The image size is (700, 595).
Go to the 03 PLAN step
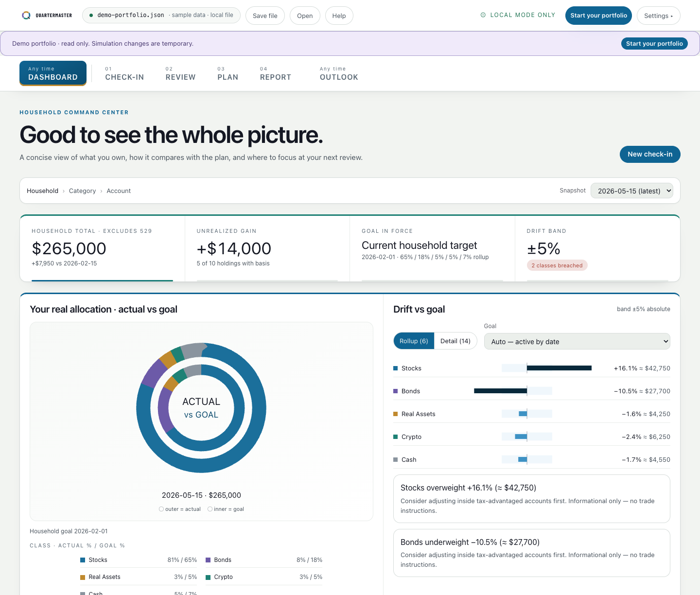tap(227, 73)
